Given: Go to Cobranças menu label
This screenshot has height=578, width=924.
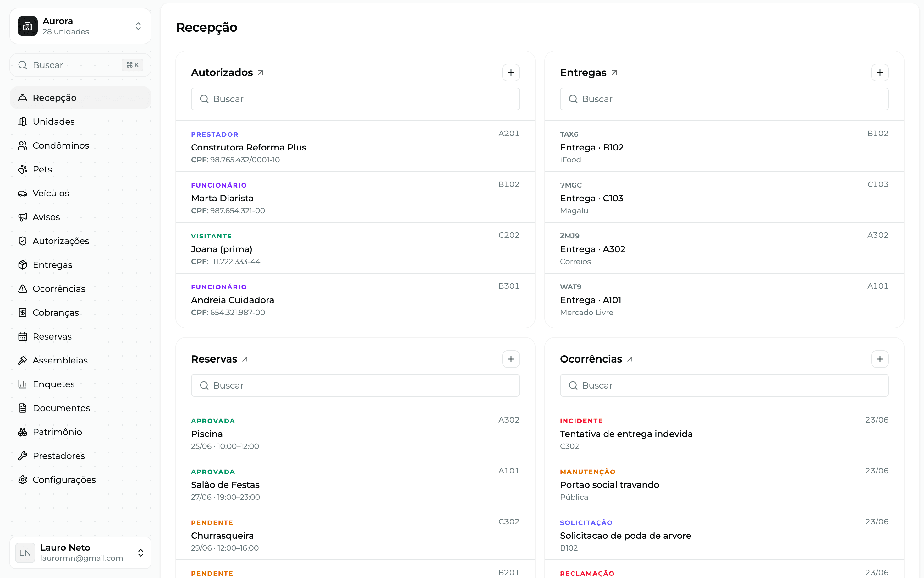Looking at the screenshot, I should pos(56,313).
